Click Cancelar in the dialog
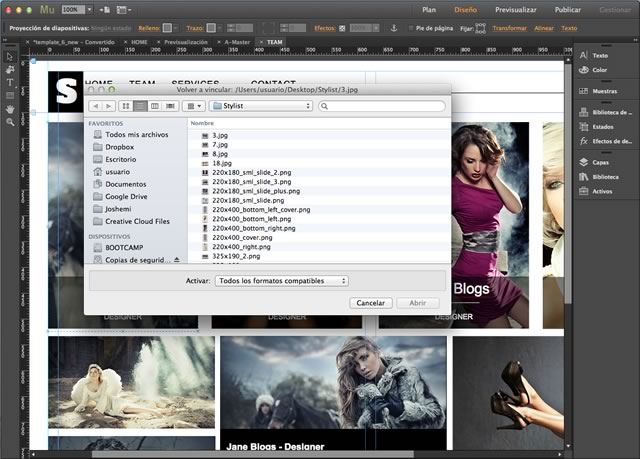640x459 pixels. (x=371, y=303)
